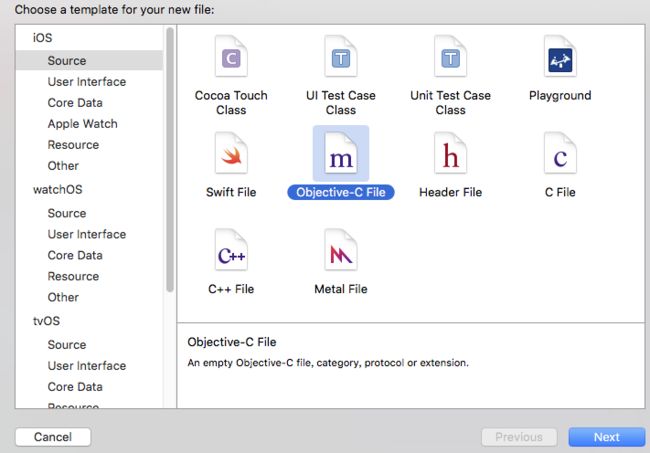Select Resource under iOS
Image resolution: width=650 pixels, height=453 pixels.
[73, 145]
